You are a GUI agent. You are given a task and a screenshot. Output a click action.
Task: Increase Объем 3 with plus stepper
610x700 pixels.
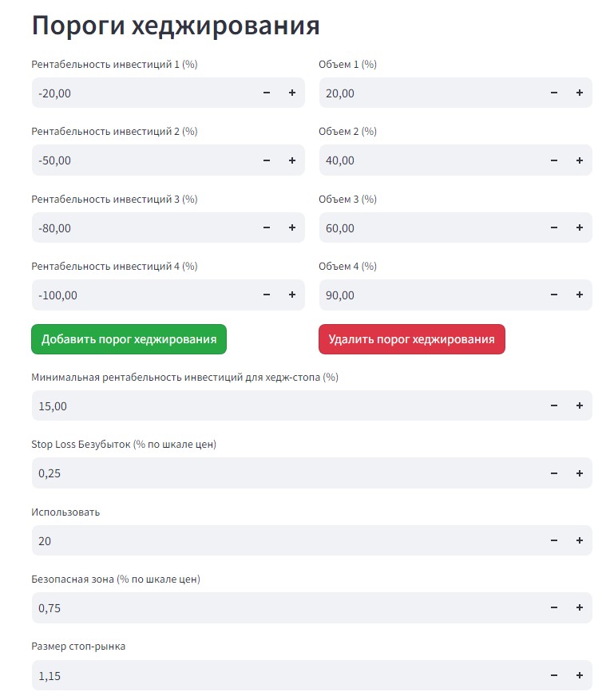579,227
